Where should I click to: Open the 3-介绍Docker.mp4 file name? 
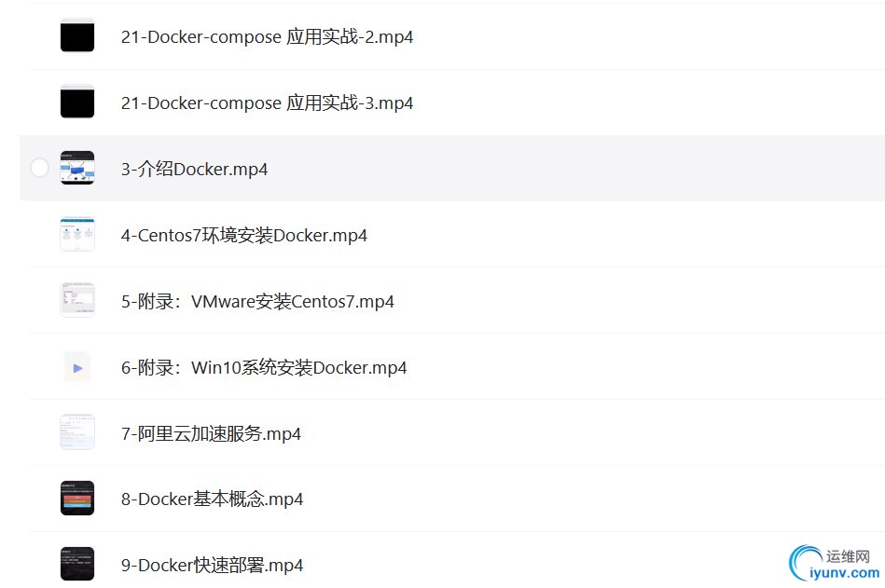tap(194, 169)
